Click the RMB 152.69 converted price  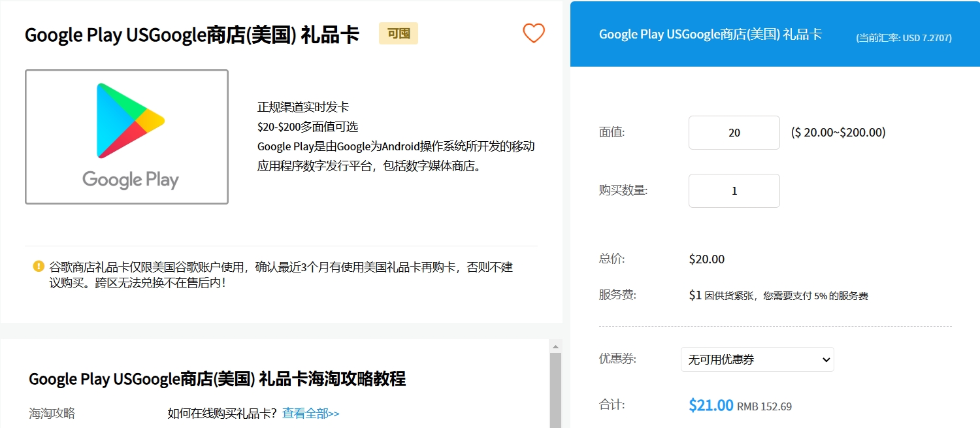pos(764,406)
